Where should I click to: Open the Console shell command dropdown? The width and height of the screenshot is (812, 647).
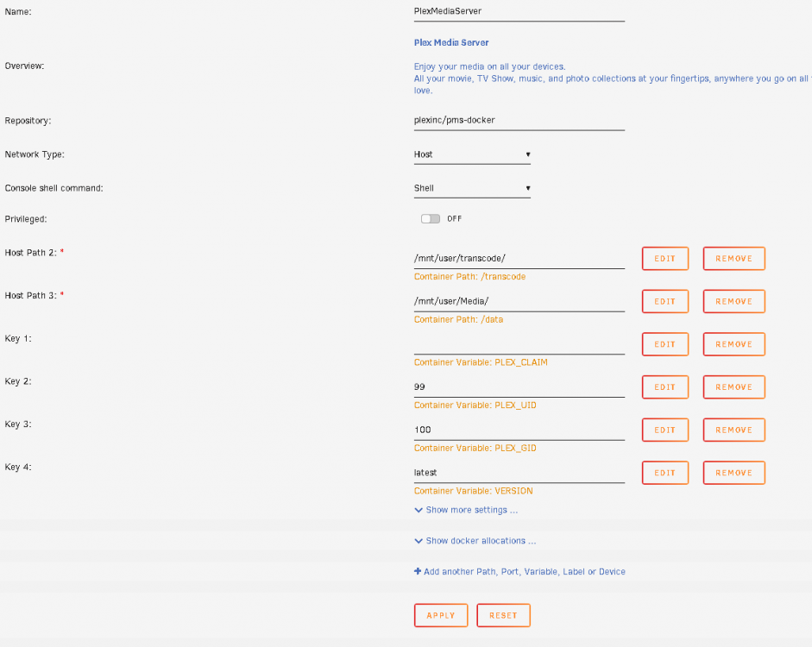pos(472,188)
